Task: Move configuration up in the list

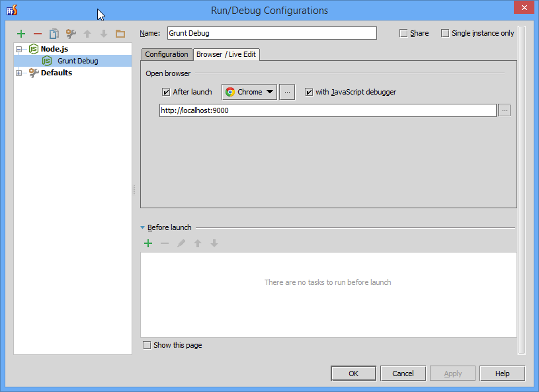Action: 87,34
